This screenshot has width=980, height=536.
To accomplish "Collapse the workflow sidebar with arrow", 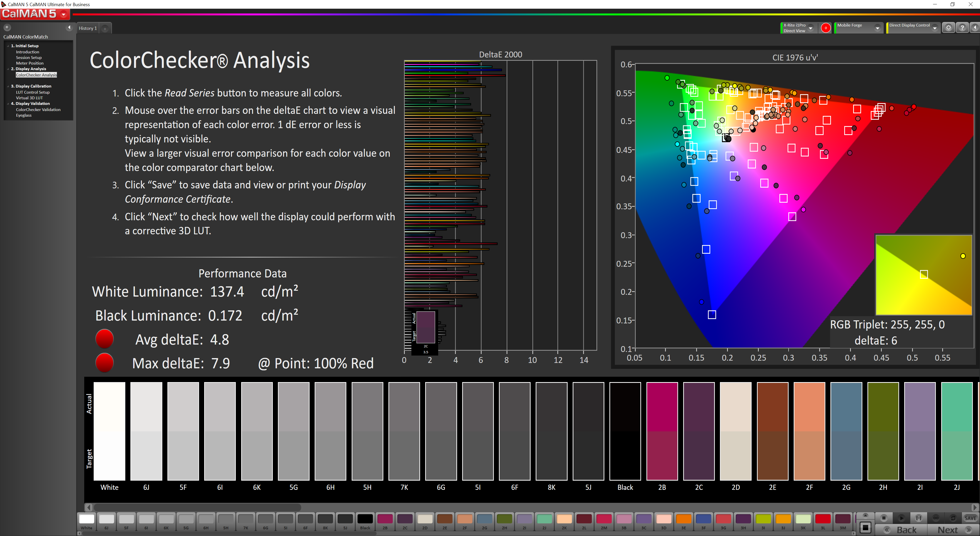I will [x=69, y=27].
